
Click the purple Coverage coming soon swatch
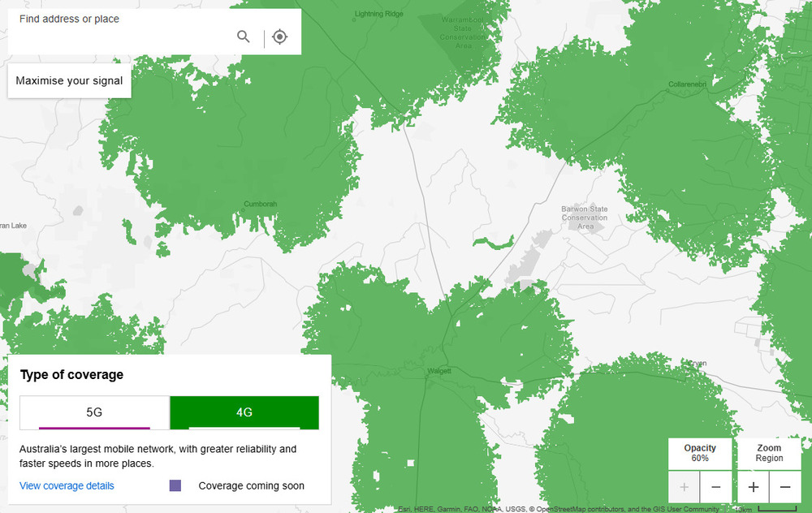tap(175, 485)
